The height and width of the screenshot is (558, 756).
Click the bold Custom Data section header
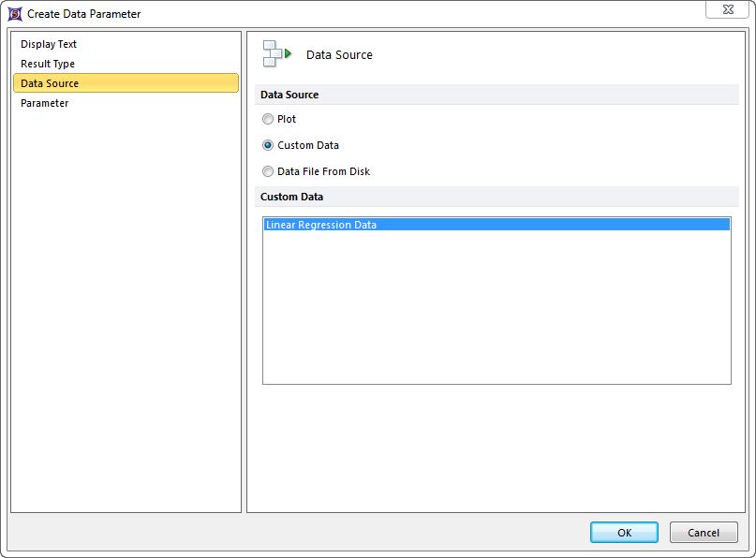(291, 197)
